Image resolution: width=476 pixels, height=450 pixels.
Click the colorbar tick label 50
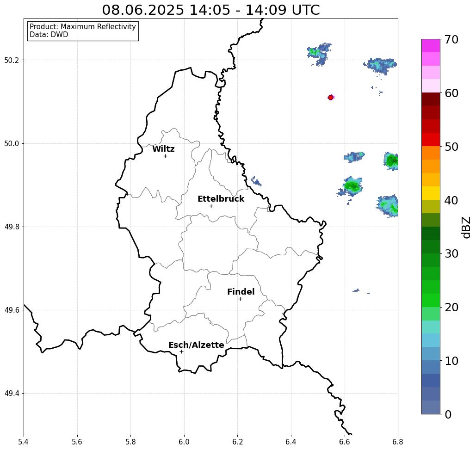(451, 147)
